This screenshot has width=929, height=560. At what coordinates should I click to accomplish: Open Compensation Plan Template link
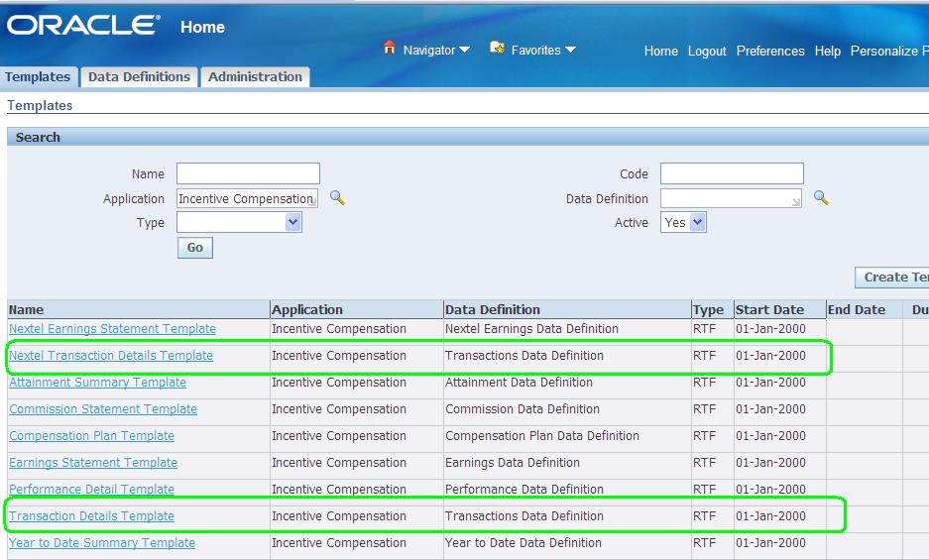click(92, 435)
